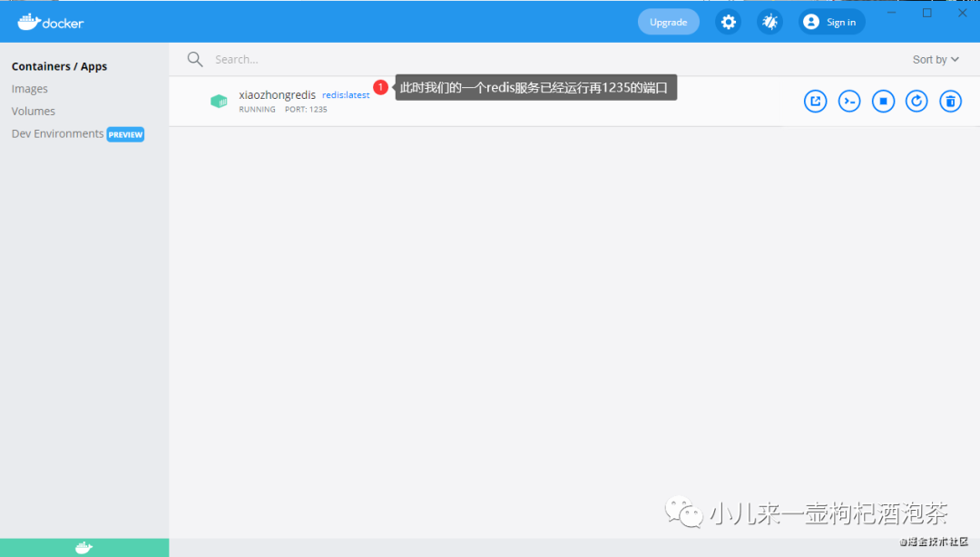Click the green container icon for xiaozhongredis
The image size is (980, 557).
[219, 101]
